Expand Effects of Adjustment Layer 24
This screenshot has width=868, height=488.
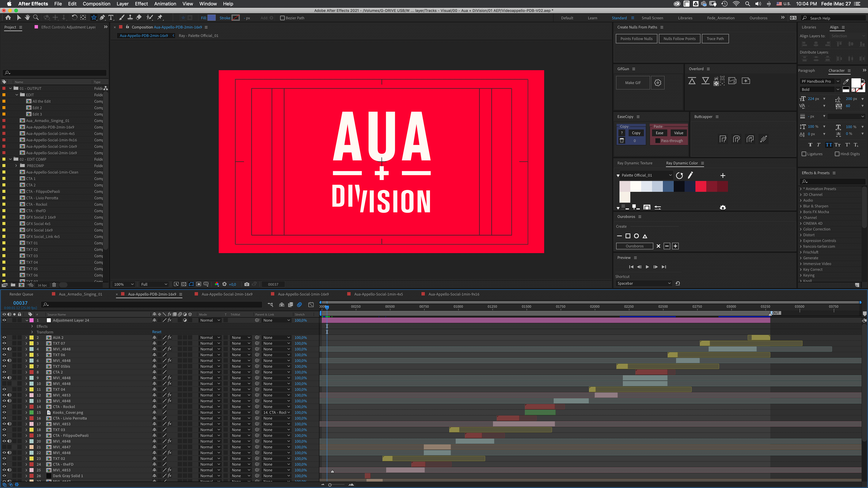point(32,326)
